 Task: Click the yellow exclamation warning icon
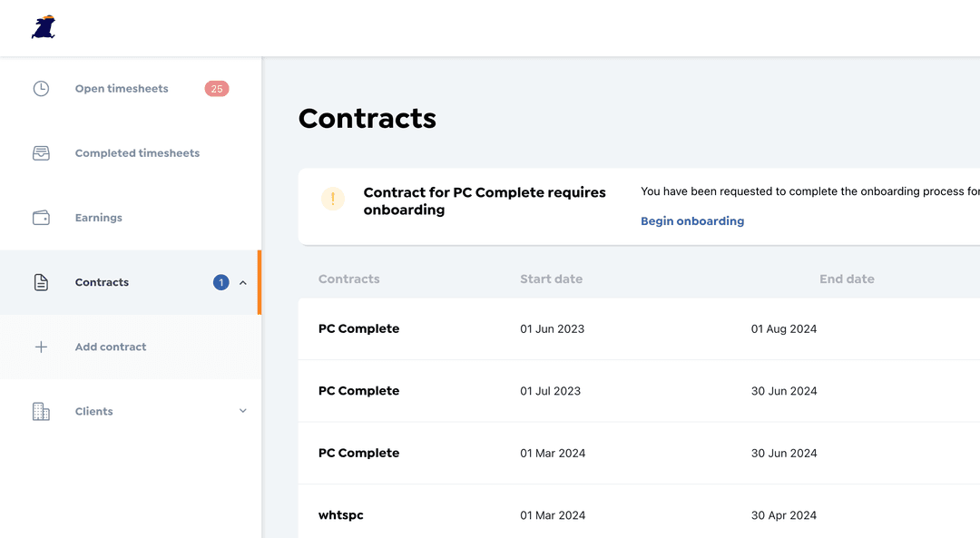click(x=332, y=199)
